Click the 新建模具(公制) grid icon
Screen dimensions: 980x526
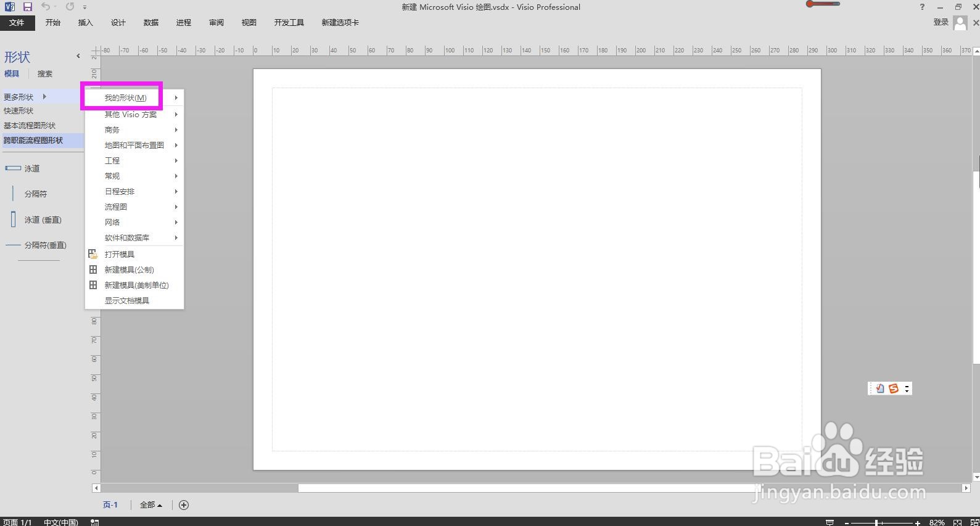pos(93,269)
